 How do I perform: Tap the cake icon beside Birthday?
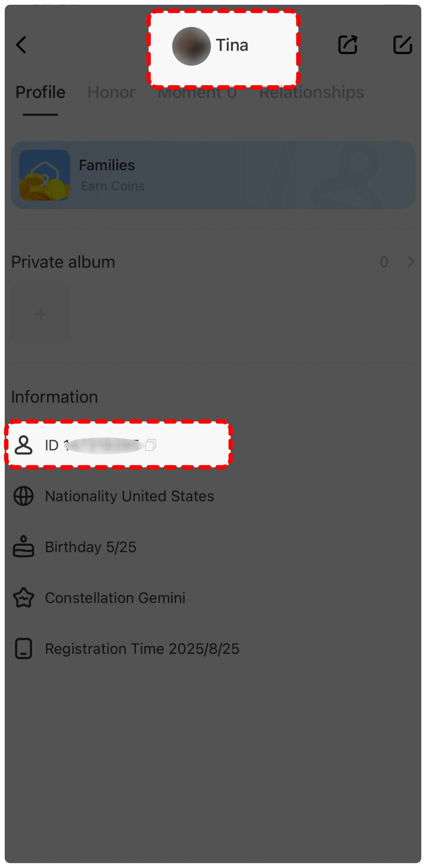pos(24,547)
